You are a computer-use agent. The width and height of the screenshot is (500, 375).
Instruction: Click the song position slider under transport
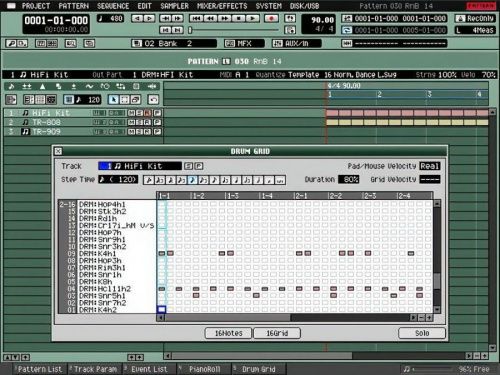(233, 30)
